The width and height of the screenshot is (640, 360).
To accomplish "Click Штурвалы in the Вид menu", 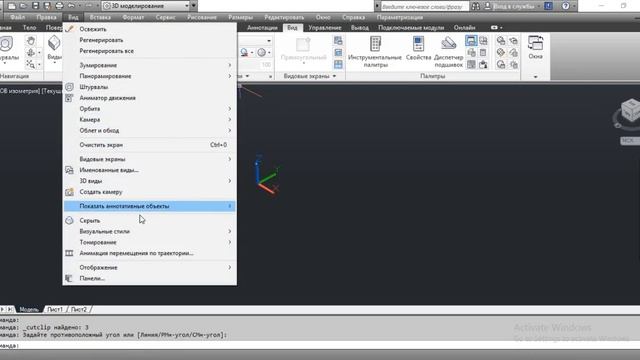I will (150, 87).
